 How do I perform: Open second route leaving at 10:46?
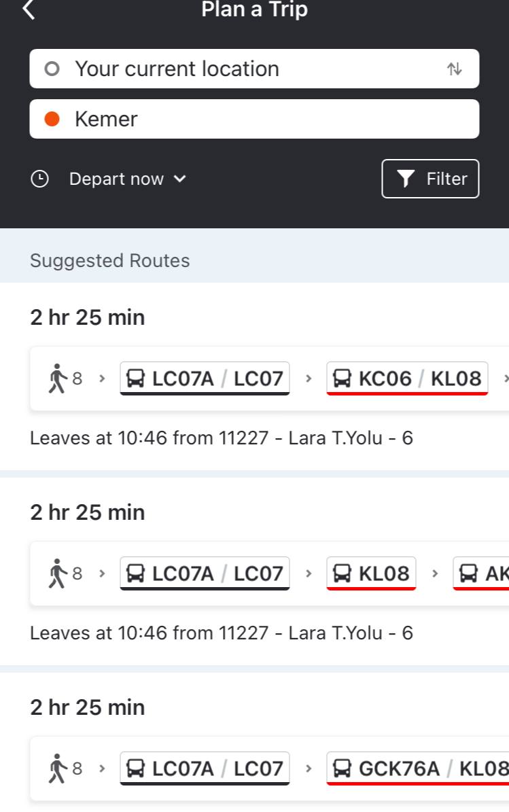pos(254,571)
